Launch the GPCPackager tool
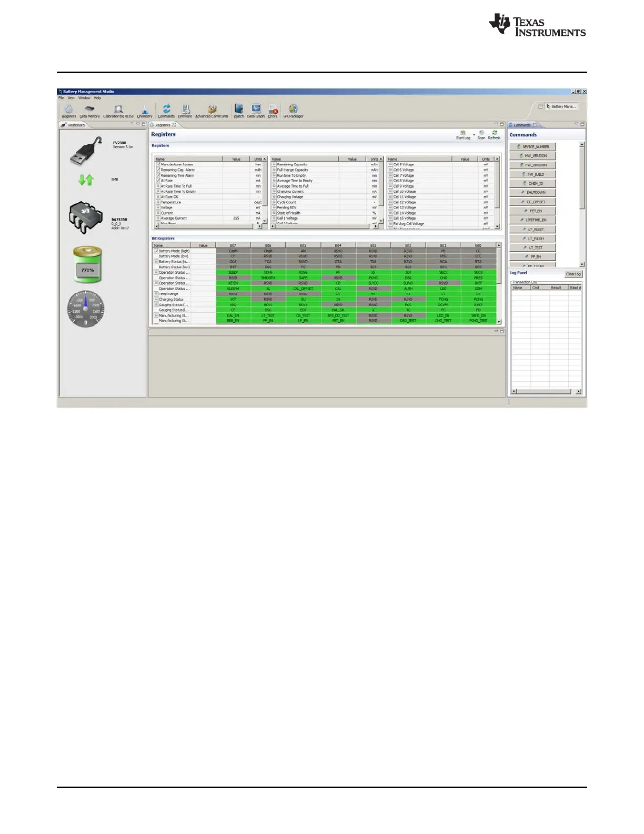 [x=293, y=111]
